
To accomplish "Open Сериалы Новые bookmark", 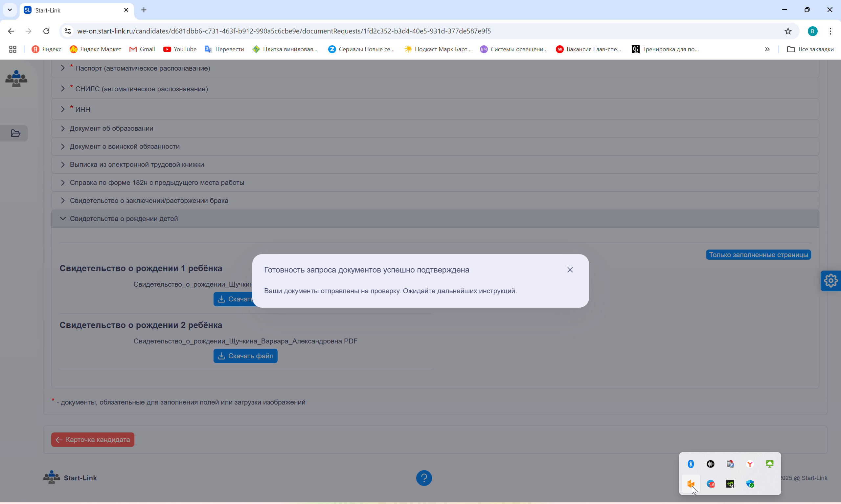I will 362,49.
